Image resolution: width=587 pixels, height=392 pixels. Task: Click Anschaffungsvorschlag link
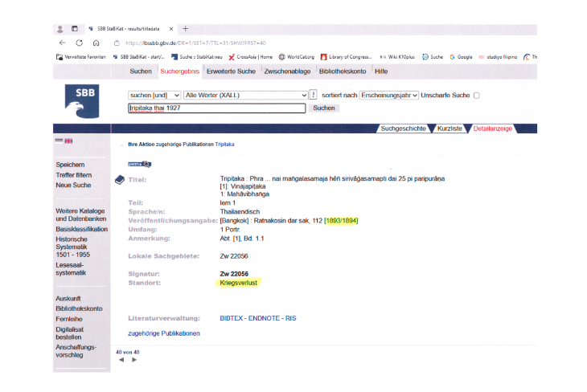(76, 351)
